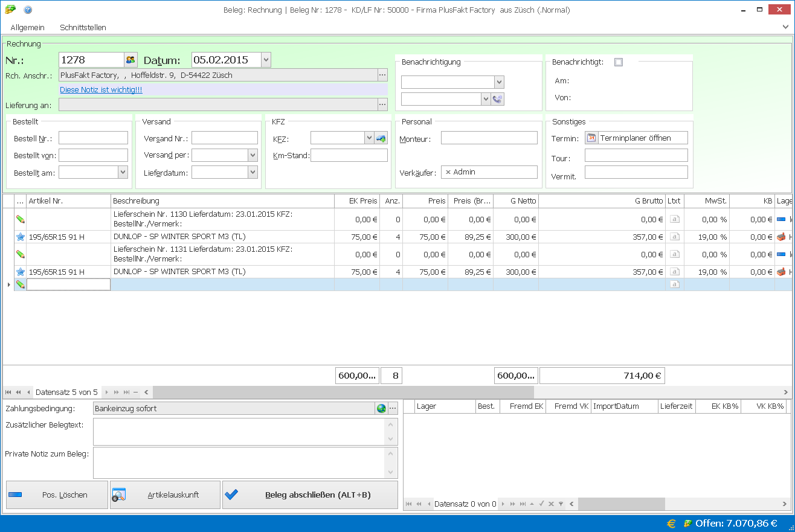The width and height of the screenshot is (795, 532).
Task: Expand the Versand per dropdown
Action: point(253,155)
